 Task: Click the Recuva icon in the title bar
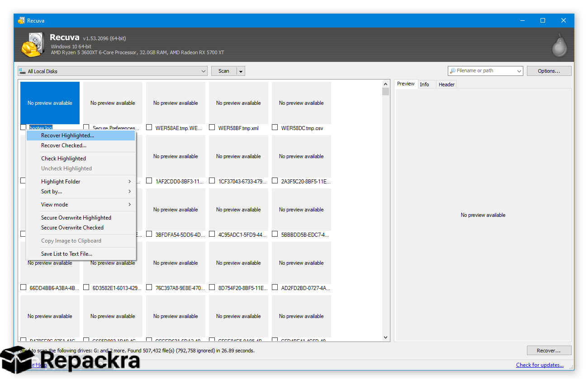(21, 20)
